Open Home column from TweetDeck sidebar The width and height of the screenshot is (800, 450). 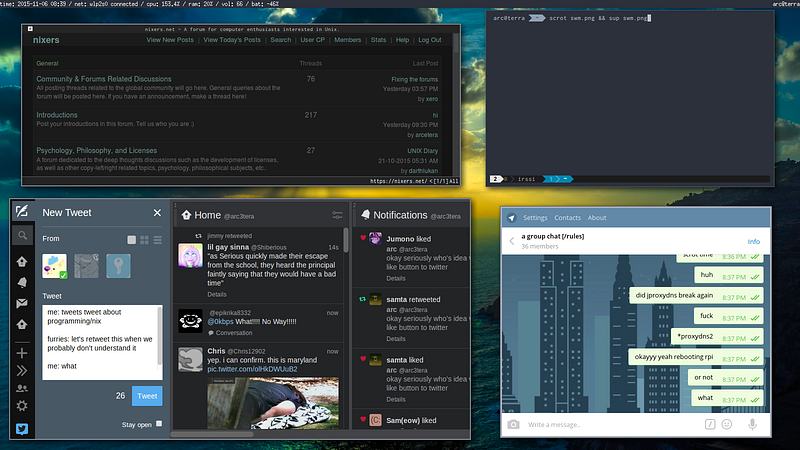22,261
